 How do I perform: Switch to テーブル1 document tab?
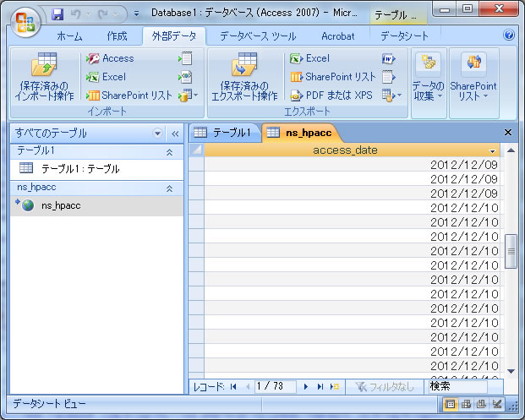tap(223, 133)
